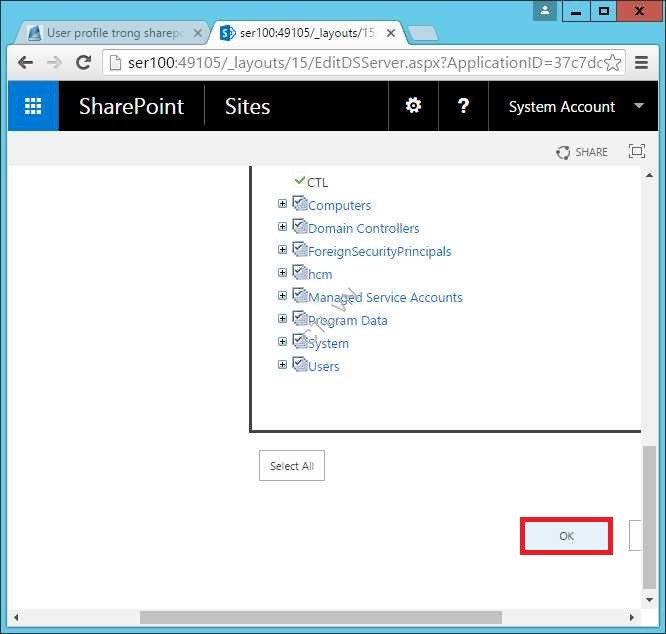The width and height of the screenshot is (666, 634).
Task: Expand the Managed Service Accounts node
Action: (283, 296)
